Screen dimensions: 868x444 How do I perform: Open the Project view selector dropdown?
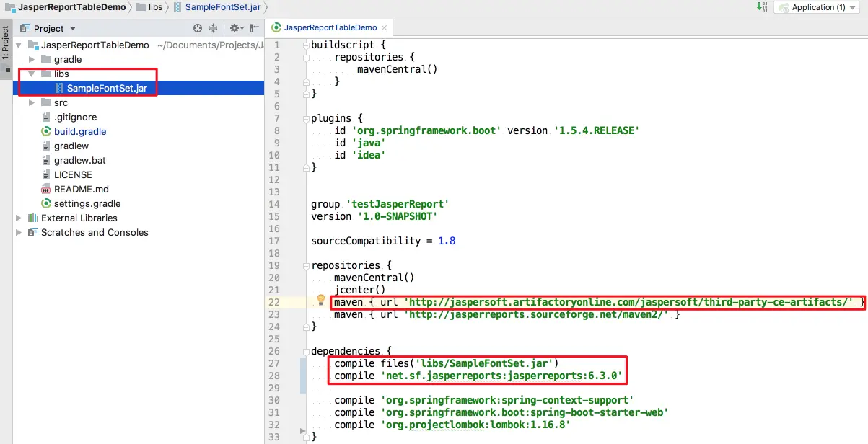point(49,28)
